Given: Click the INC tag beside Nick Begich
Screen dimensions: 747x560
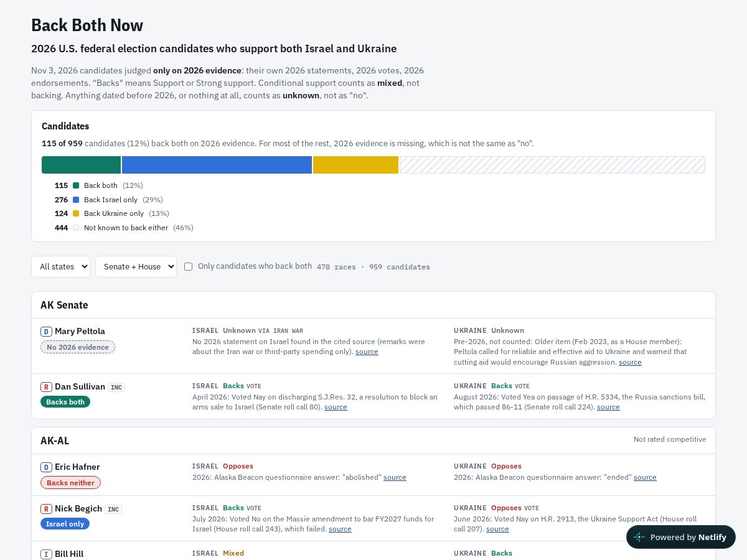Looking at the screenshot, I should click(x=113, y=509).
